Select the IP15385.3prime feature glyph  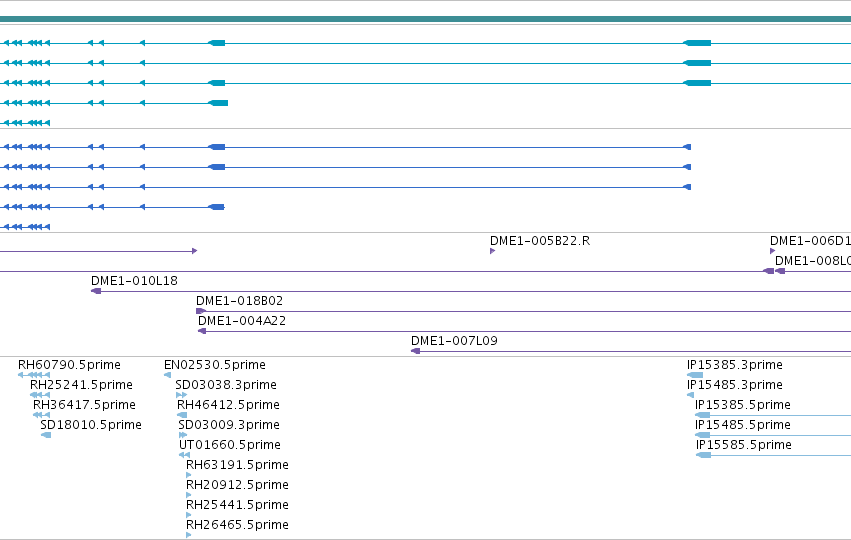[695, 375]
